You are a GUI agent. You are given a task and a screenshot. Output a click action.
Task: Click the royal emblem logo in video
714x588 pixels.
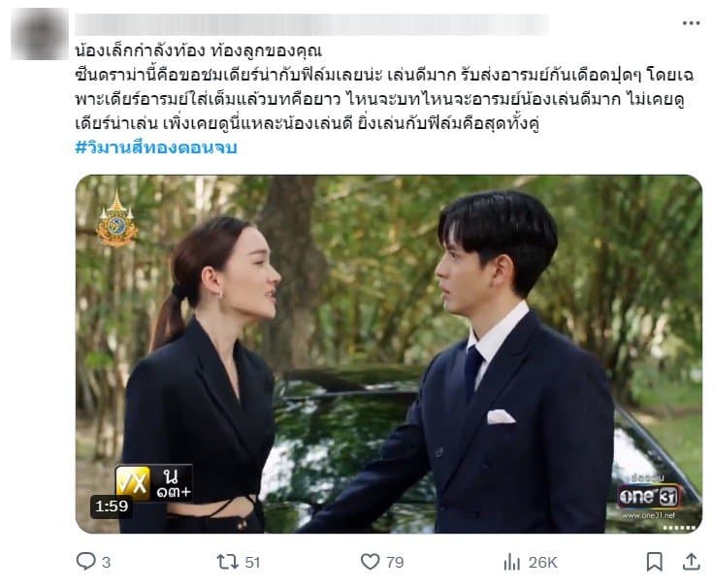[116, 219]
